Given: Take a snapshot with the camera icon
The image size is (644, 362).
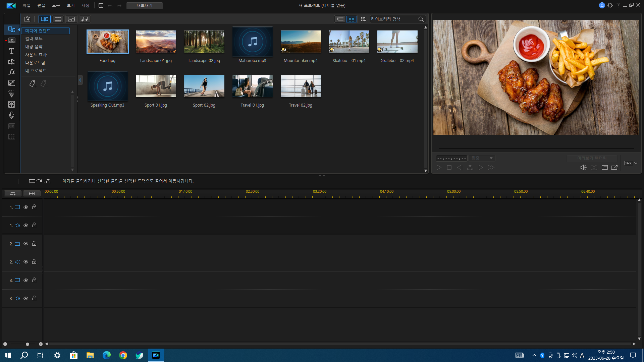Looking at the screenshot, I should pyautogui.click(x=594, y=167).
